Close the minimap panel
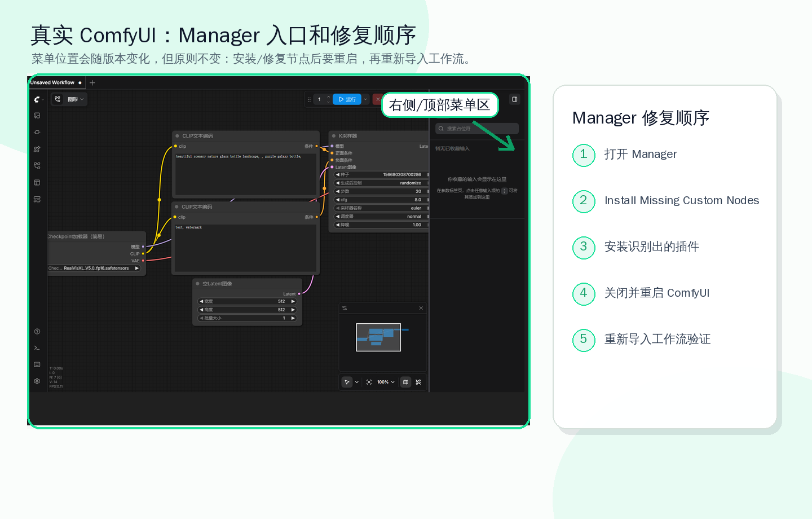The image size is (812, 519). (x=421, y=308)
